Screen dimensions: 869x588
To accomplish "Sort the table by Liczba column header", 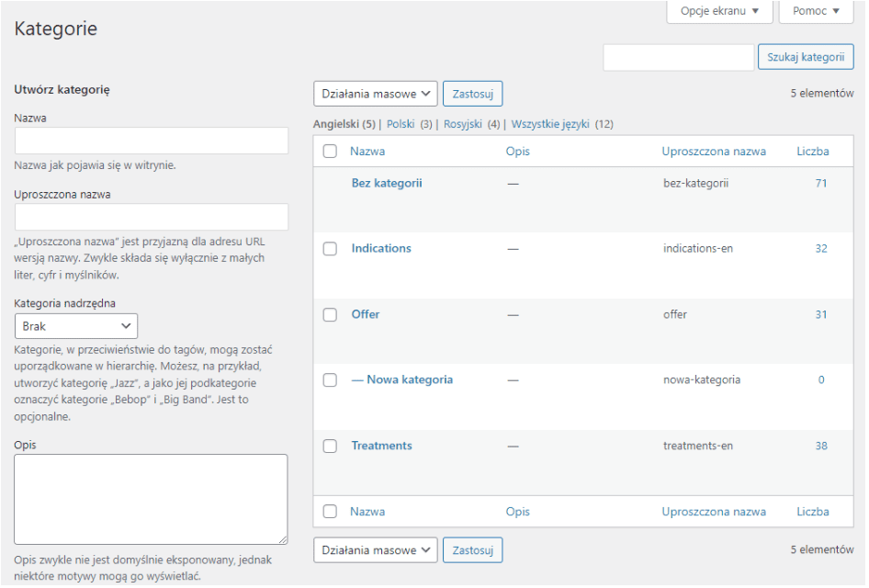I will click(x=812, y=152).
